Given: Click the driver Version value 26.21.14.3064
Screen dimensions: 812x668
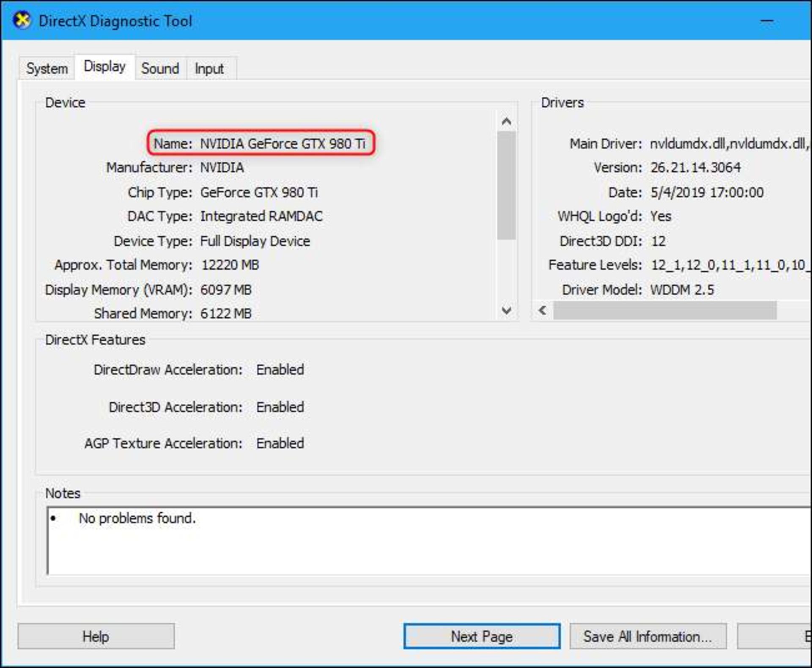Looking at the screenshot, I should click(x=695, y=168).
